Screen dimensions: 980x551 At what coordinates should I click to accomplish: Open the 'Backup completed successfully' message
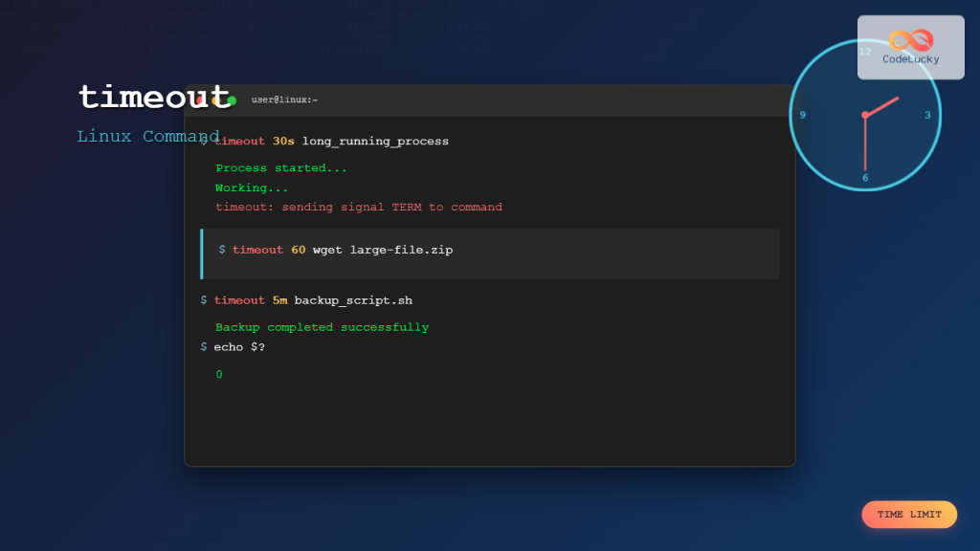321,326
